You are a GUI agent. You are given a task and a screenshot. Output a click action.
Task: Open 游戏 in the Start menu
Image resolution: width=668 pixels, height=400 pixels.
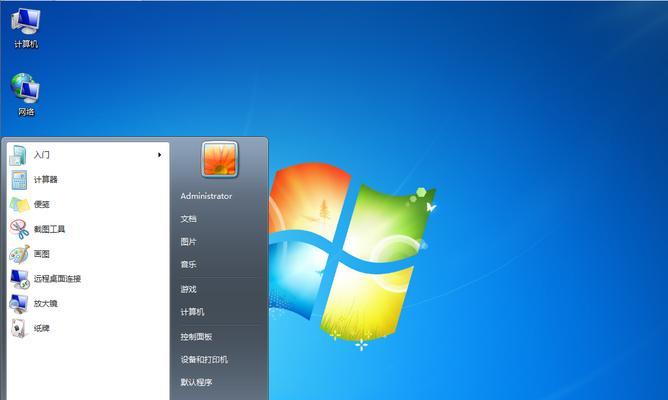point(188,289)
